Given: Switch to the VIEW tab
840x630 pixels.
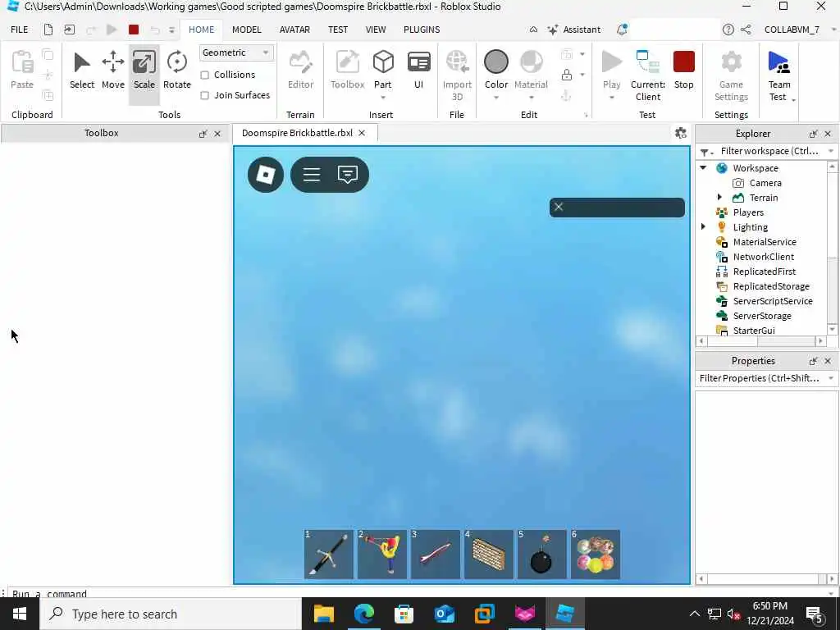Looking at the screenshot, I should pos(376,30).
